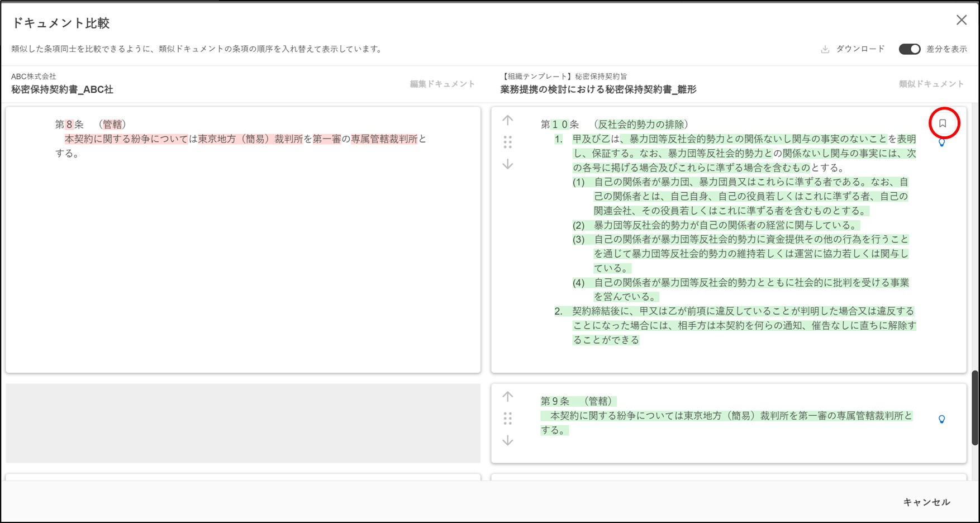Image resolution: width=980 pixels, height=523 pixels.
Task: Click the lightbulb icon beside the 第9条 clause
Action: (x=941, y=420)
